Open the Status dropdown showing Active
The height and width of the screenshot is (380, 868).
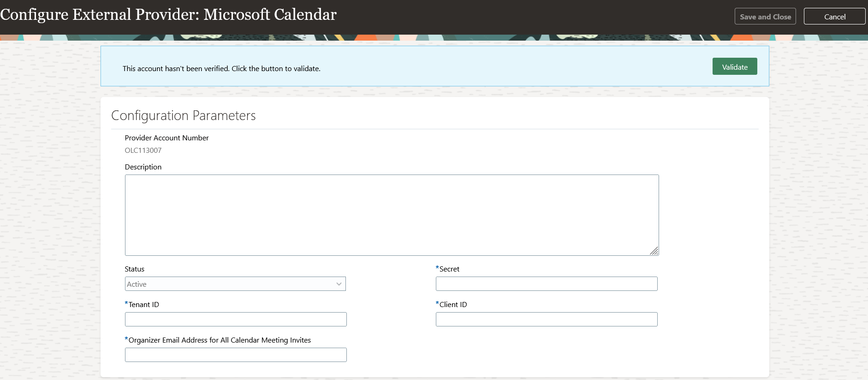point(235,284)
